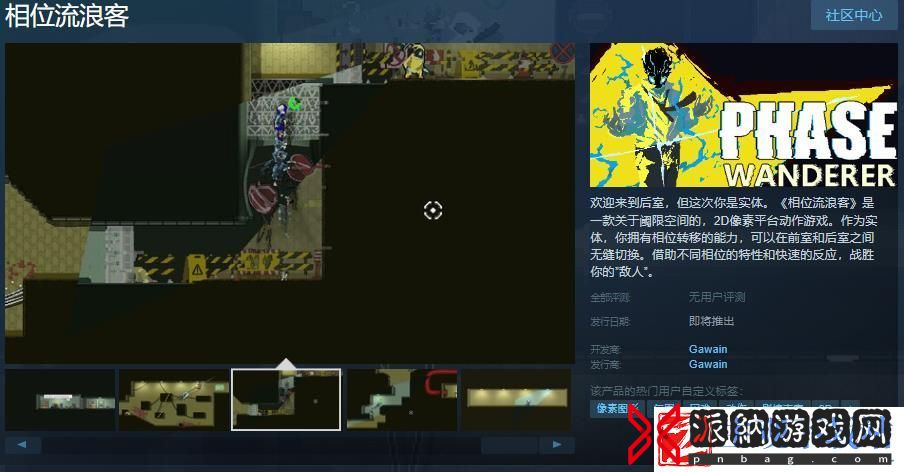The width and height of the screenshot is (904, 472).
Task: Click the crosshair reticle in main screenshot
Action: pyautogui.click(x=433, y=210)
